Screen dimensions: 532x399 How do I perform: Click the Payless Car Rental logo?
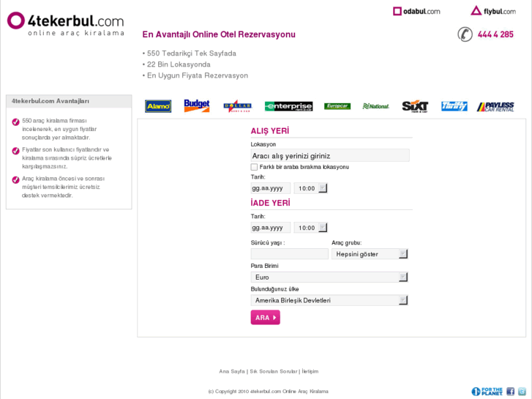(x=495, y=107)
